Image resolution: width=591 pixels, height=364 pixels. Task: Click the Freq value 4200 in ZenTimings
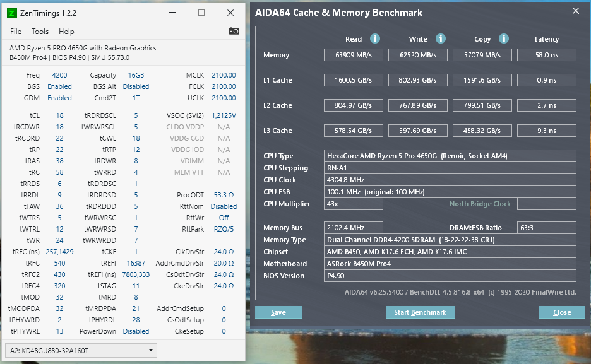coord(59,75)
